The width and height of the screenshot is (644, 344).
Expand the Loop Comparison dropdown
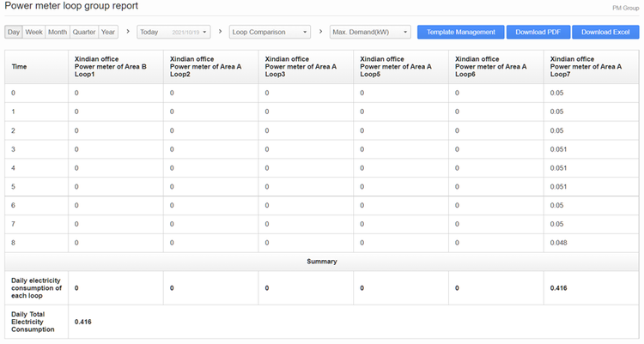click(270, 33)
